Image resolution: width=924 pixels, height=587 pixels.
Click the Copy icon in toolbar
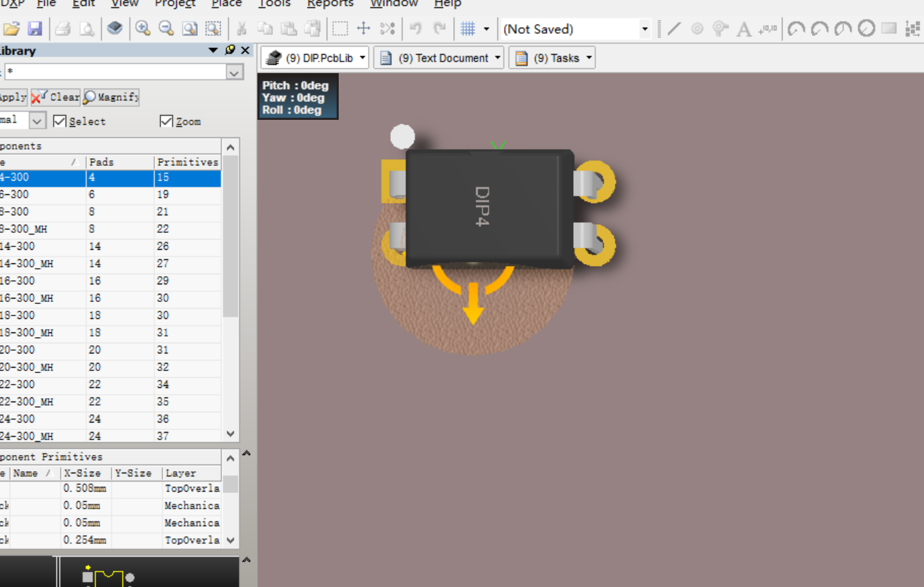tap(265, 28)
